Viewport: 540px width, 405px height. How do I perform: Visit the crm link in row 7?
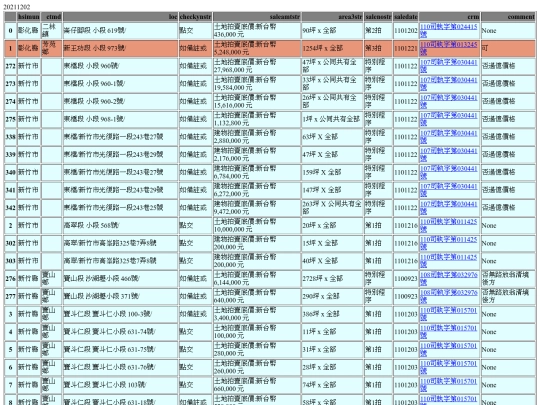[449, 385]
